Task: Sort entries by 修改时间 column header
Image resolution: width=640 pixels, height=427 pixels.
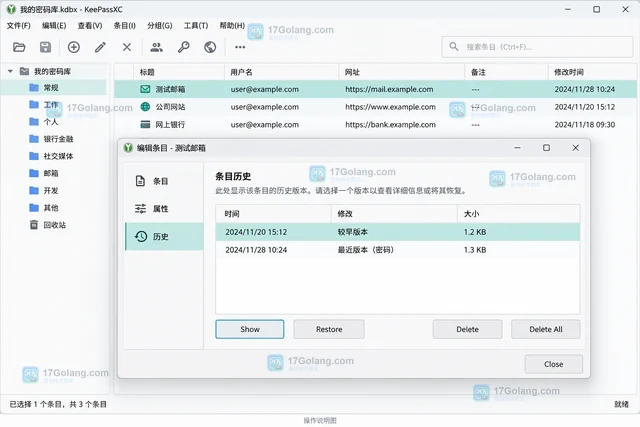Action: [592, 72]
